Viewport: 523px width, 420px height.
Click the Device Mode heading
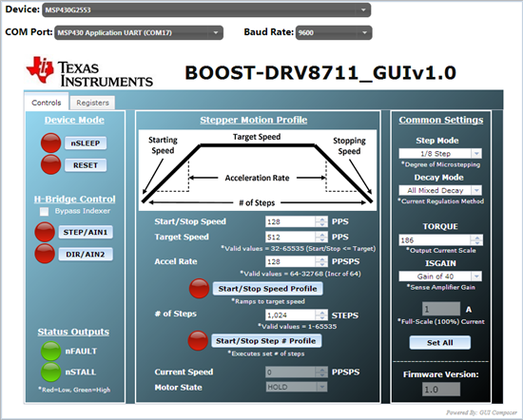coord(74,120)
